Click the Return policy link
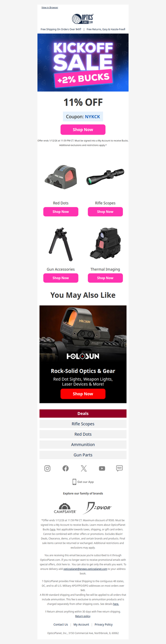This screenshot has height=644, width=166. pyautogui.click(x=83, y=616)
